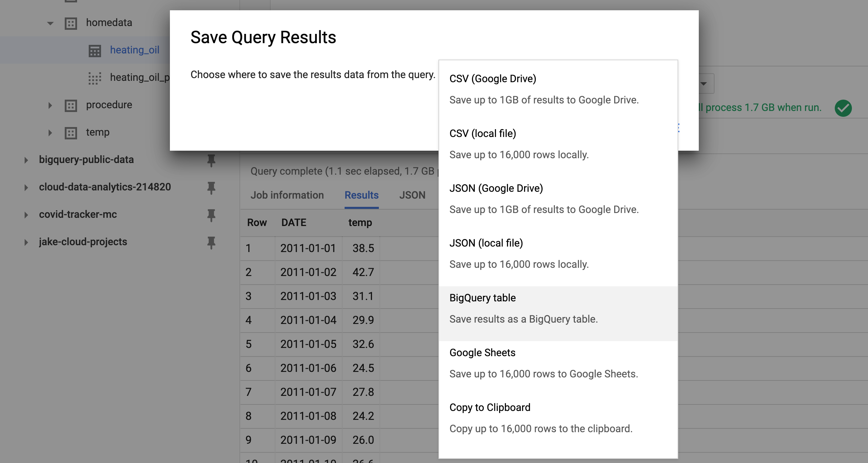The width and height of the screenshot is (868, 463).
Task: Collapse the homedata dataset
Action: tap(50, 23)
